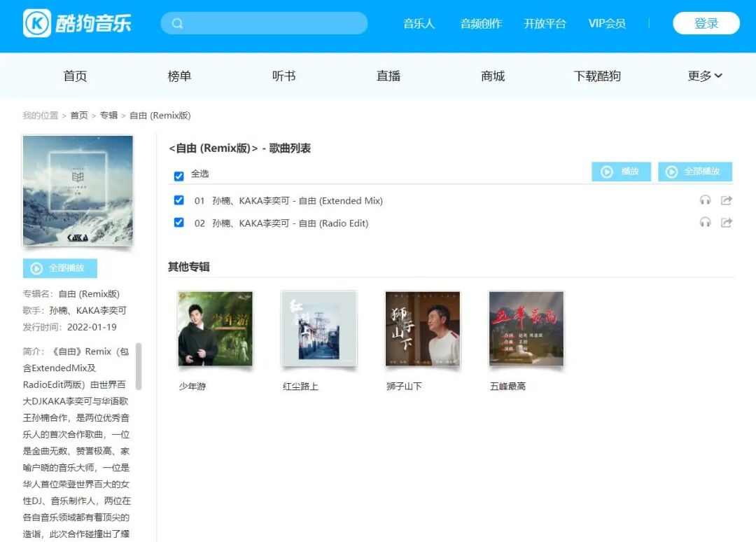Open VIP会员 link in header
Screen dimensions: 756x542
click(x=607, y=23)
